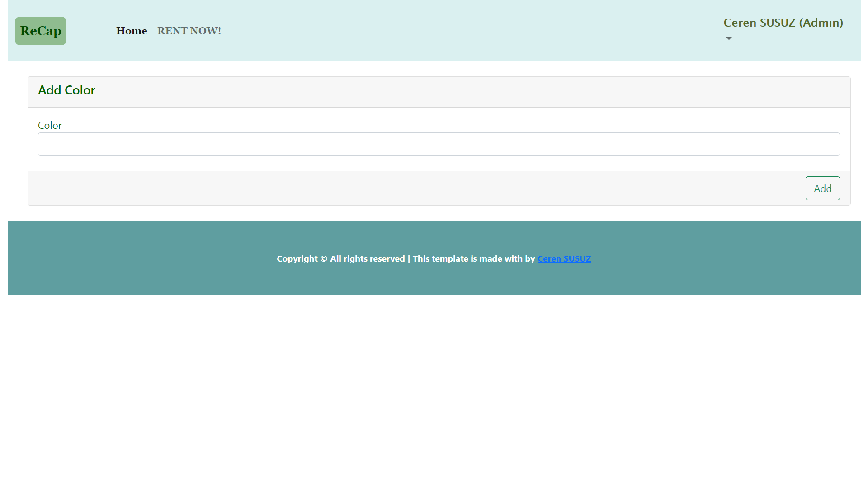Click the light blue navbar background area
868x488 pixels.
[x=452, y=31]
